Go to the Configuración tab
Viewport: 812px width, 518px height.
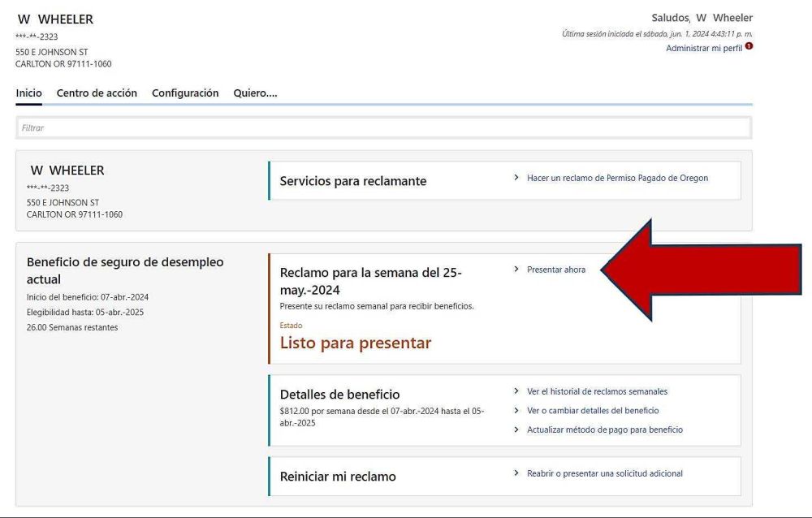(x=185, y=93)
